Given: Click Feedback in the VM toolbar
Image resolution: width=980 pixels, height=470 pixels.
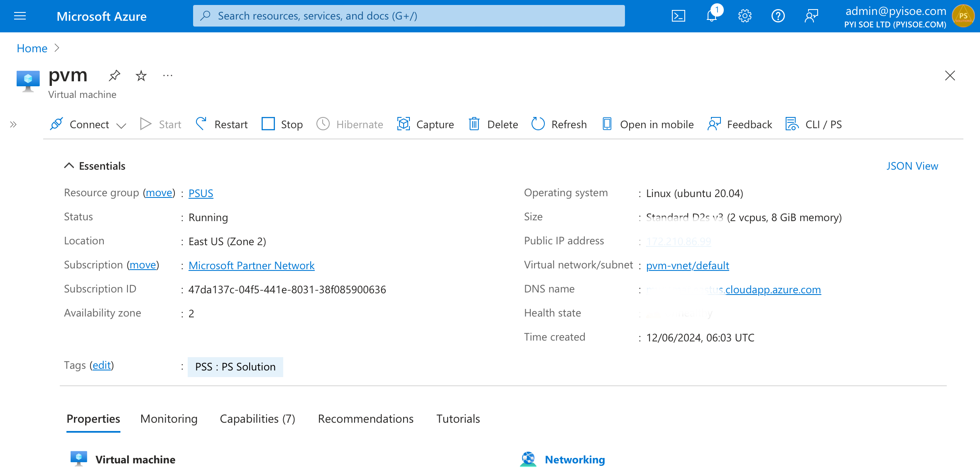Looking at the screenshot, I should (x=740, y=124).
